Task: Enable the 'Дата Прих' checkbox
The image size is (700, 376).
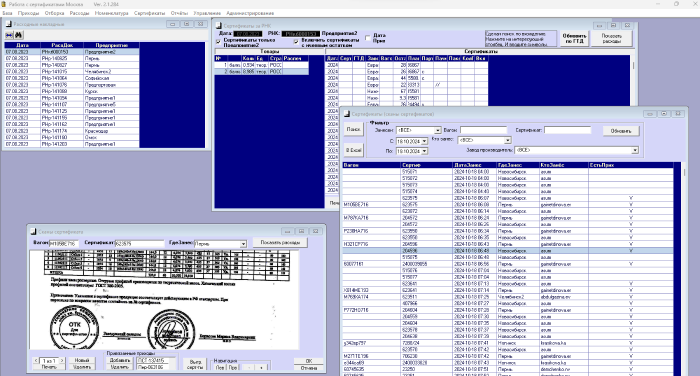Action: 368,38
